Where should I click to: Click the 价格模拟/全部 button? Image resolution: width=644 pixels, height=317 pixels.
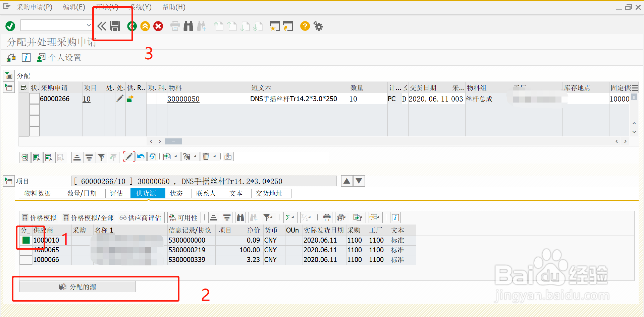coord(88,218)
